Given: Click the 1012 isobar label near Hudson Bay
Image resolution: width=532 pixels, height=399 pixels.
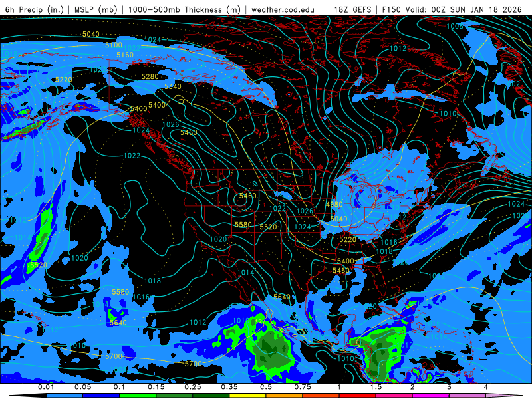Looking at the screenshot, I should click(x=398, y=48).
